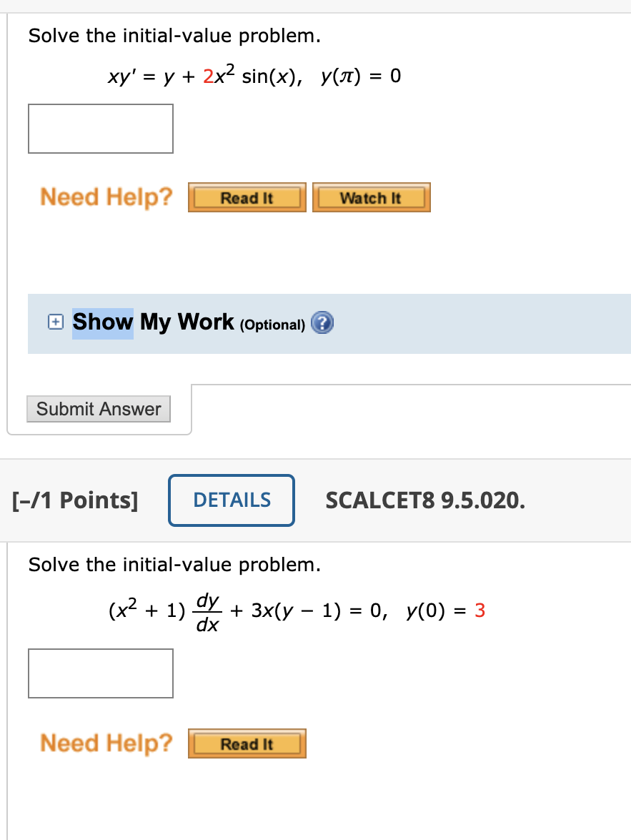Submit Answer for the first problem

(x=98, y=409)
